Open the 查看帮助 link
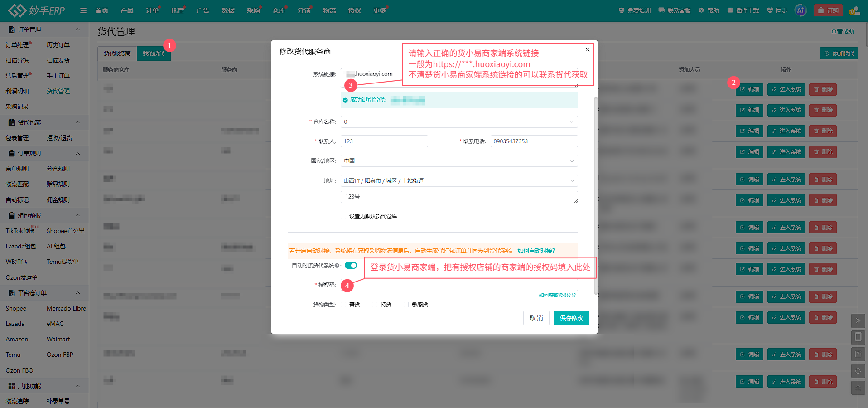The image size is (868, 408). click(842, 31)
